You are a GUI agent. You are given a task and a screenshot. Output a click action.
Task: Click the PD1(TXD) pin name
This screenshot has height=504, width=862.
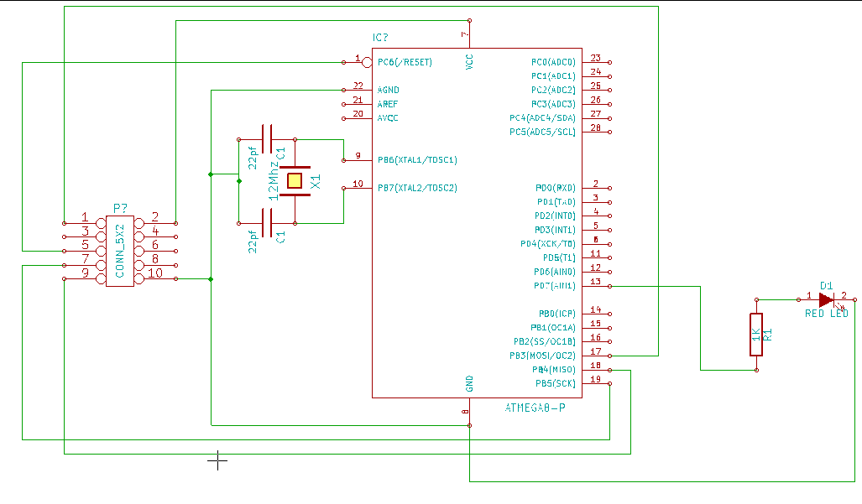click(556, 202)
